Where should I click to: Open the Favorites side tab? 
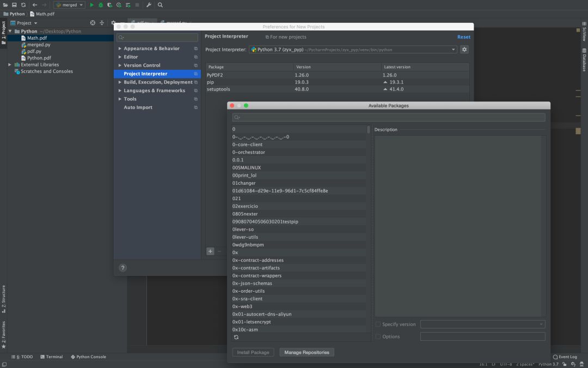(x=4, y=335)
